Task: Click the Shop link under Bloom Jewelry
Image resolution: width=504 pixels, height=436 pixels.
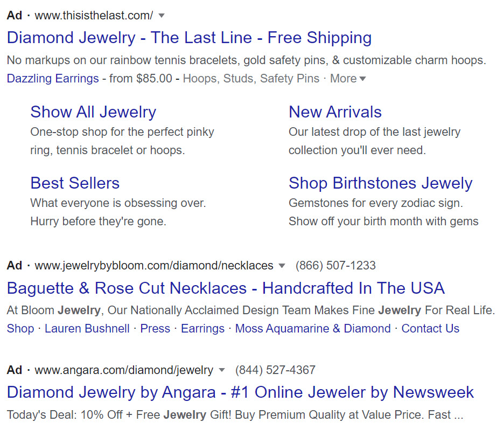Action: coord(20,329)
